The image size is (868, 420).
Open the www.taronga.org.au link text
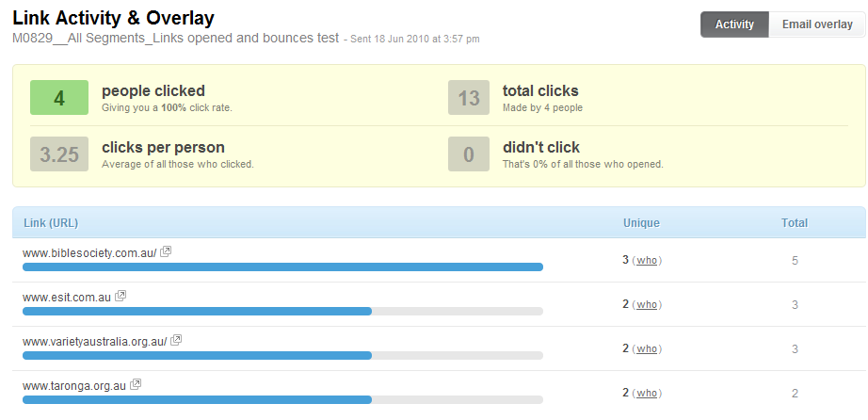click(74, 386)
